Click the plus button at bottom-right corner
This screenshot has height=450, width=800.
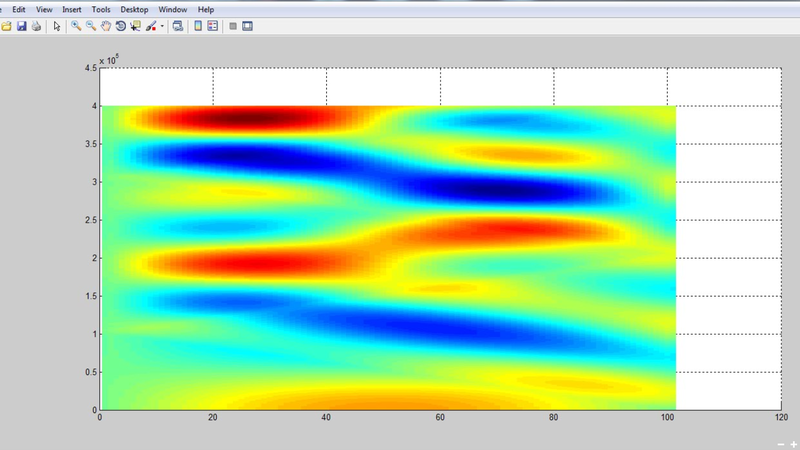pyautogui.click(x=792, y=442)
